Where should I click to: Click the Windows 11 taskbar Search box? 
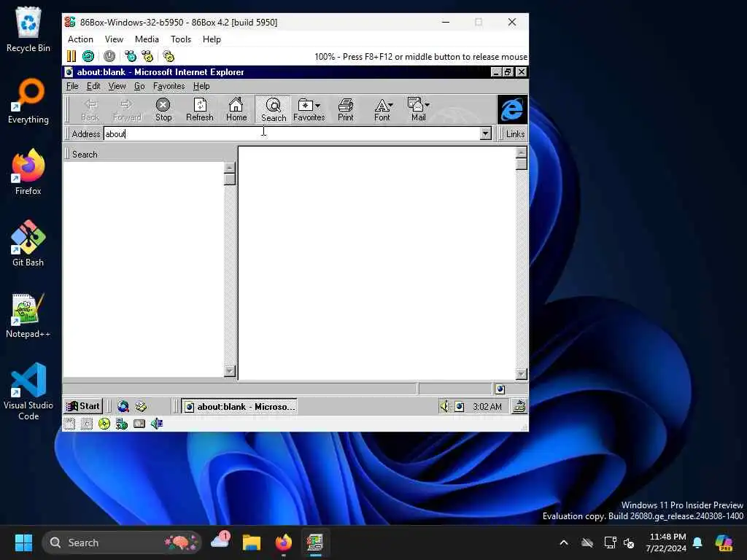point(122,542)
